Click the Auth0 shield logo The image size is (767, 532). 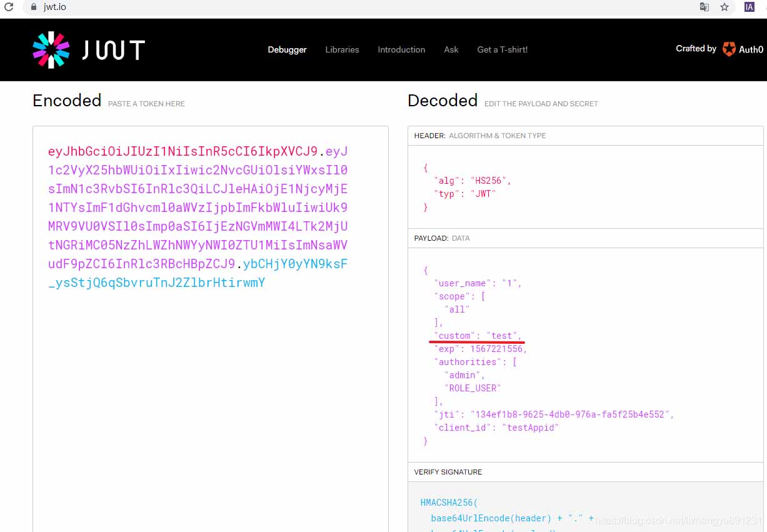tap(729, 49)
